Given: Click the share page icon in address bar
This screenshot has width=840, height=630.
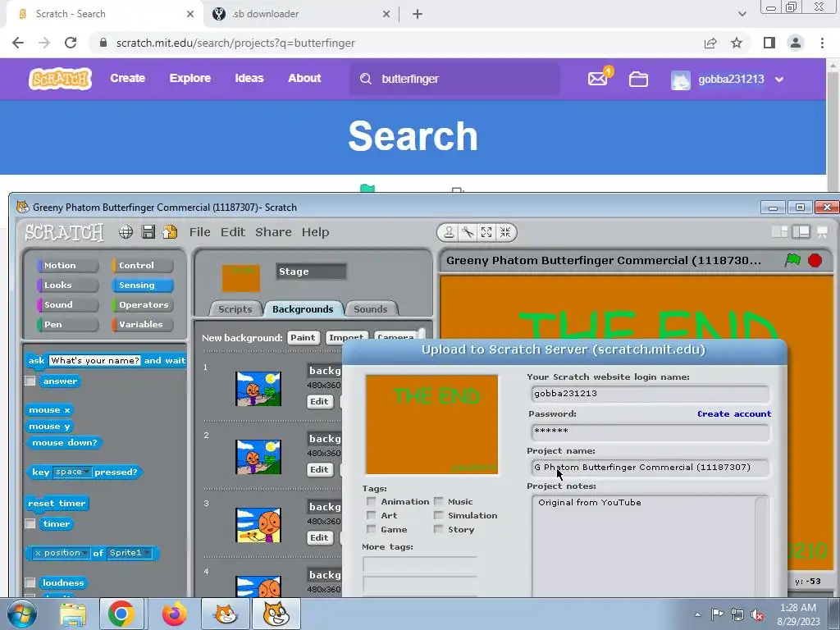Looking at the screenshot, I should point(710,43).
